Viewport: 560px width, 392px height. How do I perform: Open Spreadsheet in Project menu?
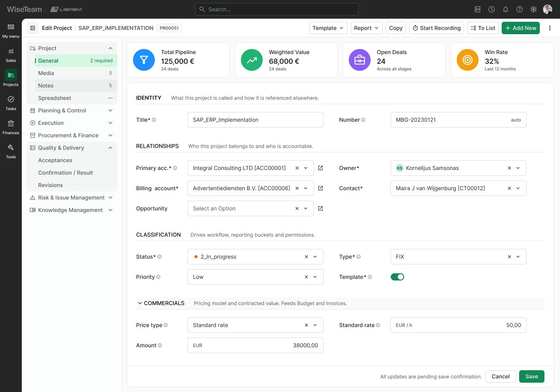tap(76, 98)
